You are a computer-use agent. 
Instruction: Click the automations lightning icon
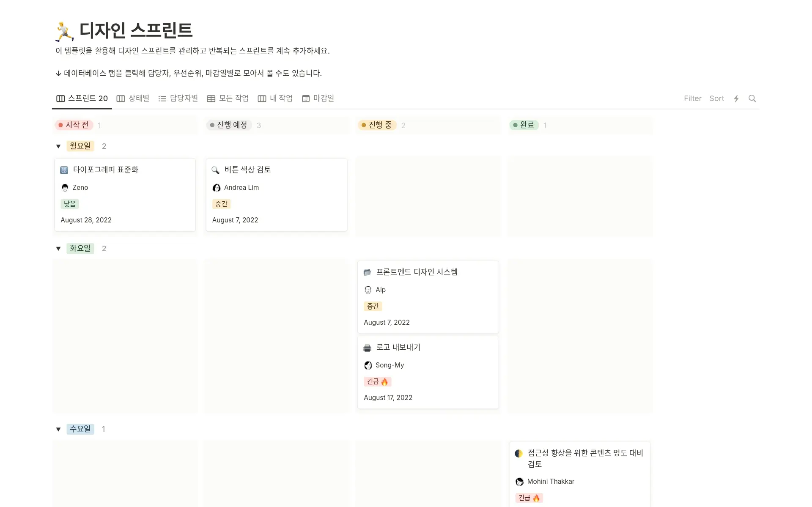click(x=736, y=98)
